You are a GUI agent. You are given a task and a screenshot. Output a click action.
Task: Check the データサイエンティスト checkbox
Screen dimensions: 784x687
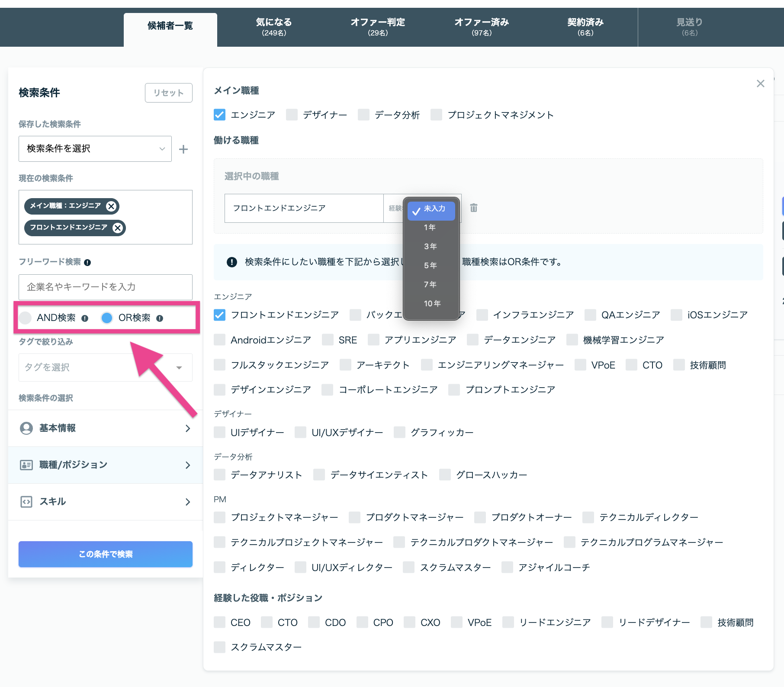tap(319, 475)
